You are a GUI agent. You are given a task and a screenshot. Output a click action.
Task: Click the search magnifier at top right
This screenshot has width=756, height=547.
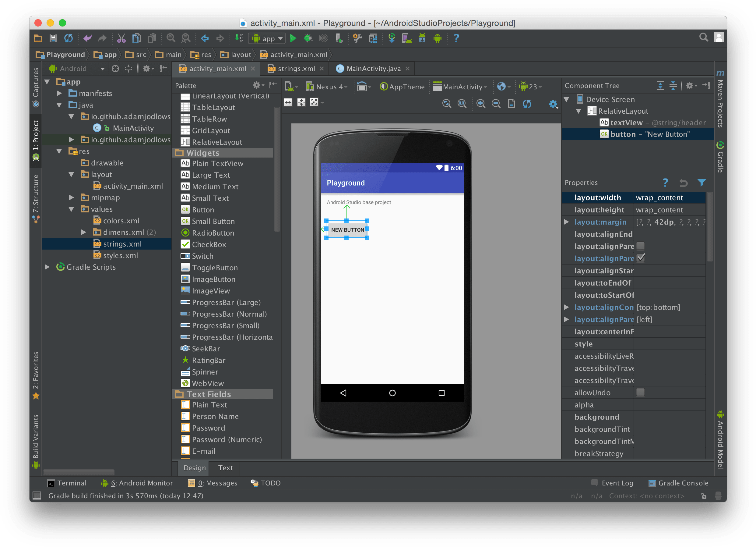703,37
